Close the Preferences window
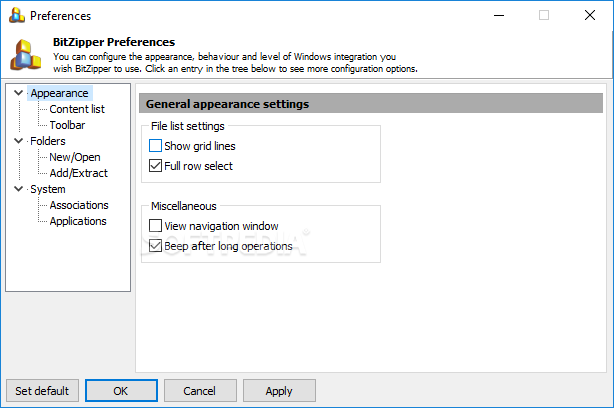Screen dimensions: 614x408 (x=590, y=15)
